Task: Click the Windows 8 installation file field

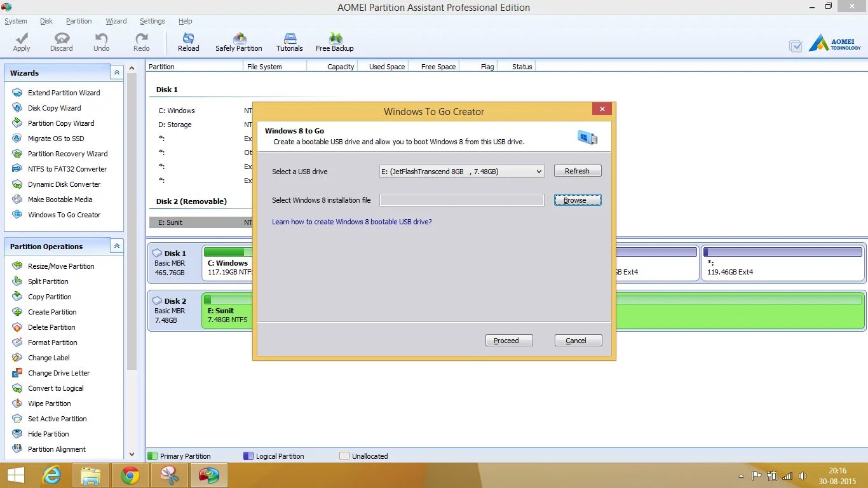Action: click(461, 200)
